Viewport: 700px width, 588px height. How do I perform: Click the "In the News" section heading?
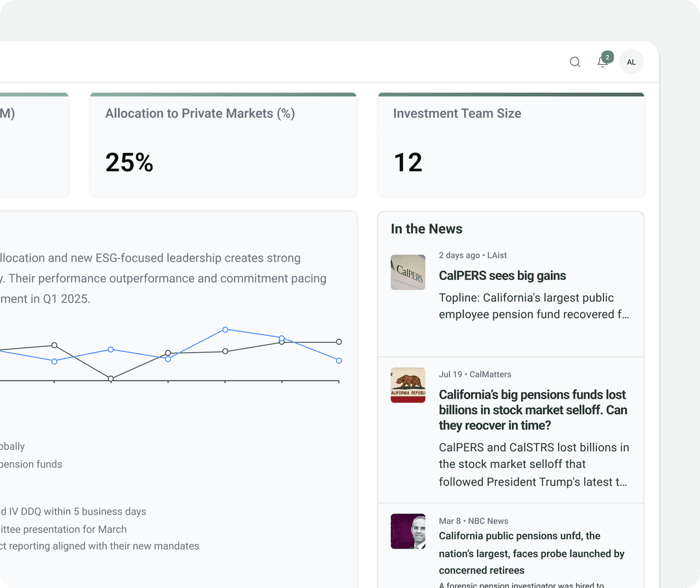[x=426, y=229]
